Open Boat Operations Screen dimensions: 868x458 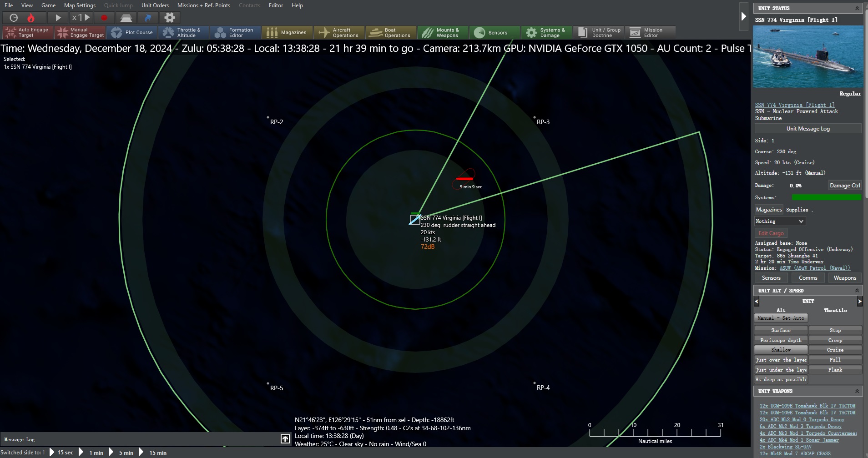click(391, 32)
